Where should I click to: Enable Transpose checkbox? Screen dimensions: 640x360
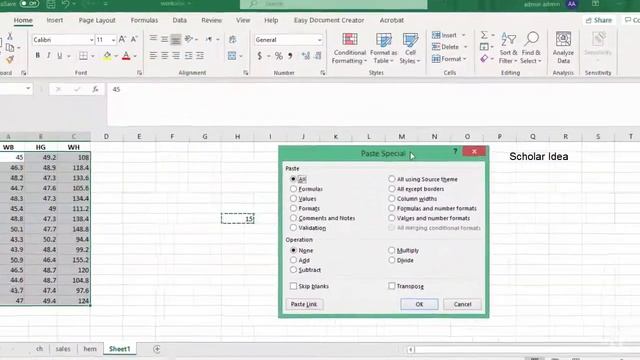pos(392,286)
